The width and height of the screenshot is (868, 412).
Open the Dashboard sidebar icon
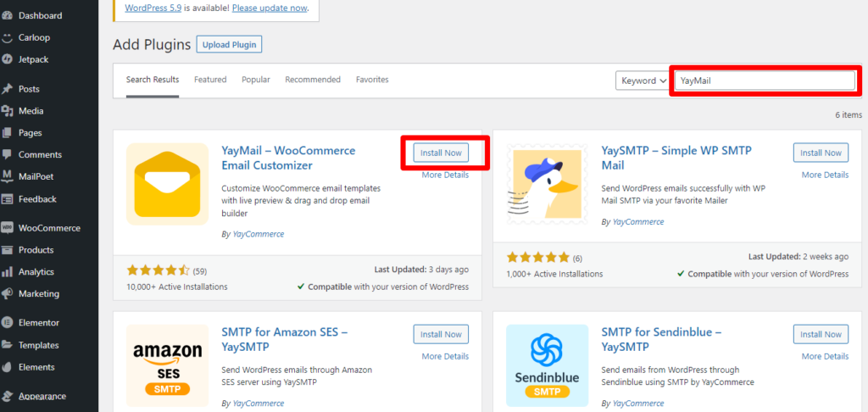(x=7, y=15)
